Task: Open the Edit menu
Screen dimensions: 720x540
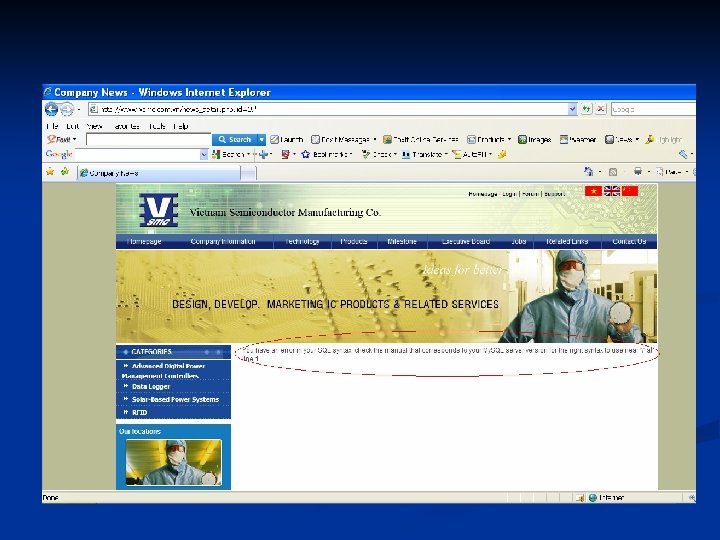Action: [x=72, y=126]
